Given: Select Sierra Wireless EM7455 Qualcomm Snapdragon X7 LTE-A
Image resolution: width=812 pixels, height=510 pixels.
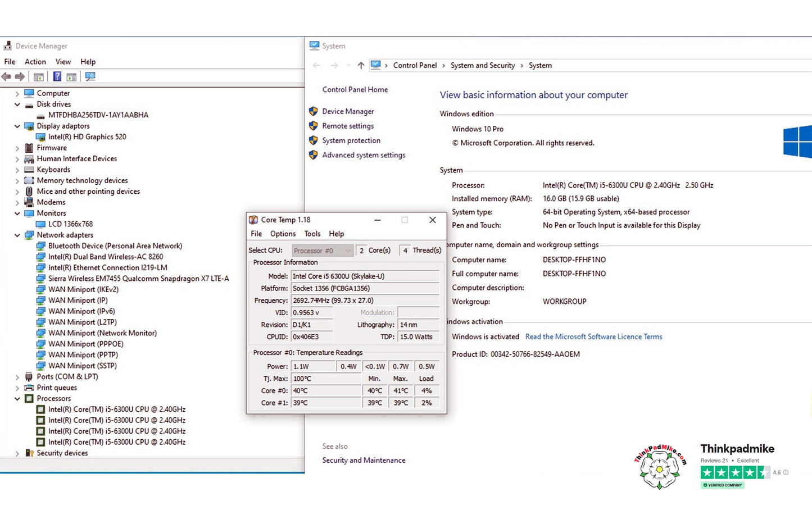Looking at the screenshot, I should tap(139, 279).
